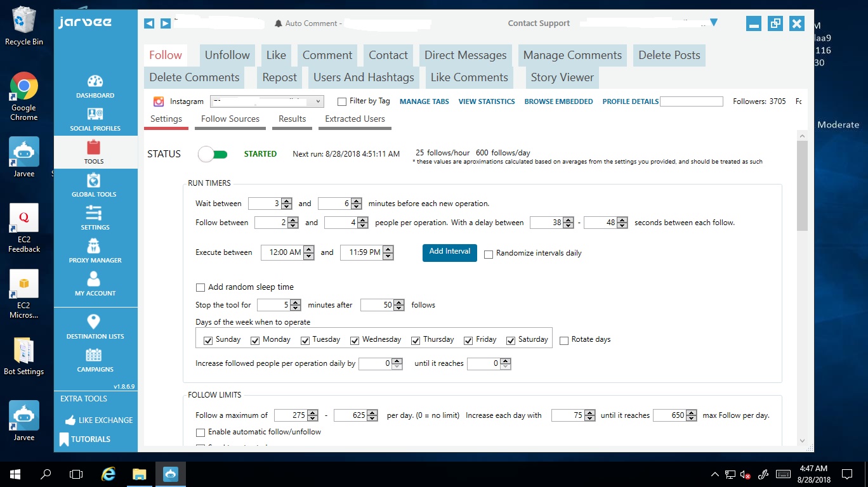This screenshot has width=868, height=487.
Task: Open Global Tools icon in sidebar
Action: [94, 180]
